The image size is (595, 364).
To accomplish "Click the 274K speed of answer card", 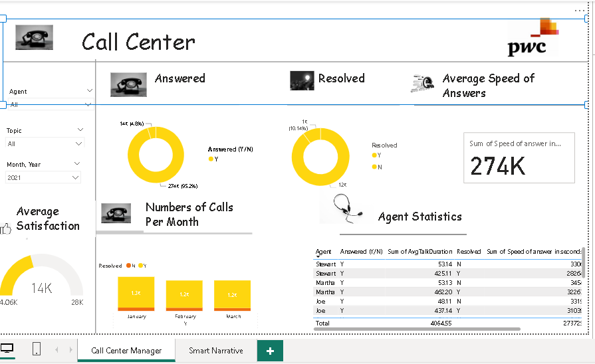I will 519,157.
